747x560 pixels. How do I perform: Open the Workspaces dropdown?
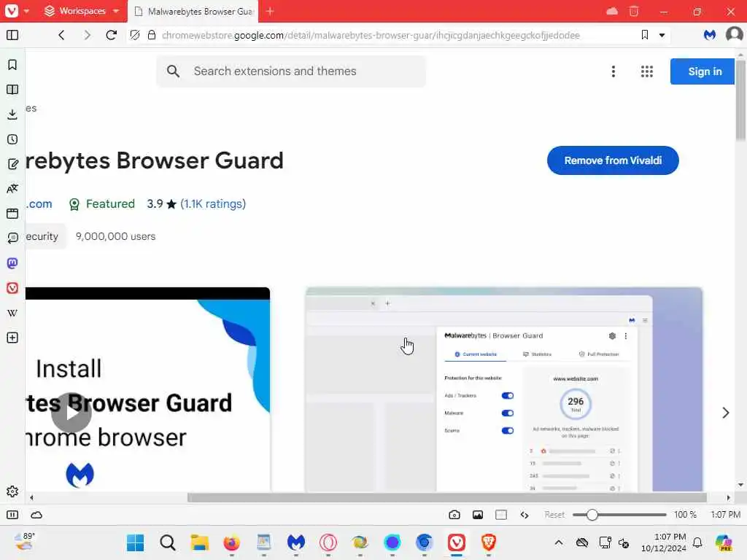coord(82,11)
